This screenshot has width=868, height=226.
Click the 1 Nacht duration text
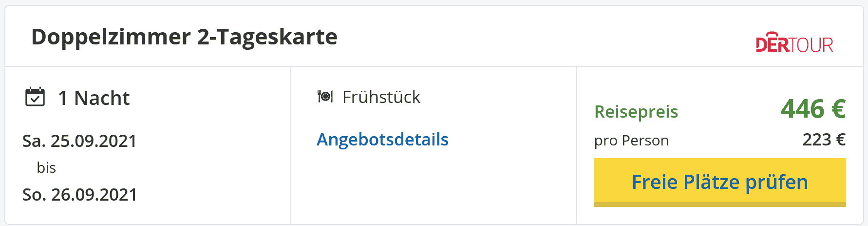(x=94, y=98)
